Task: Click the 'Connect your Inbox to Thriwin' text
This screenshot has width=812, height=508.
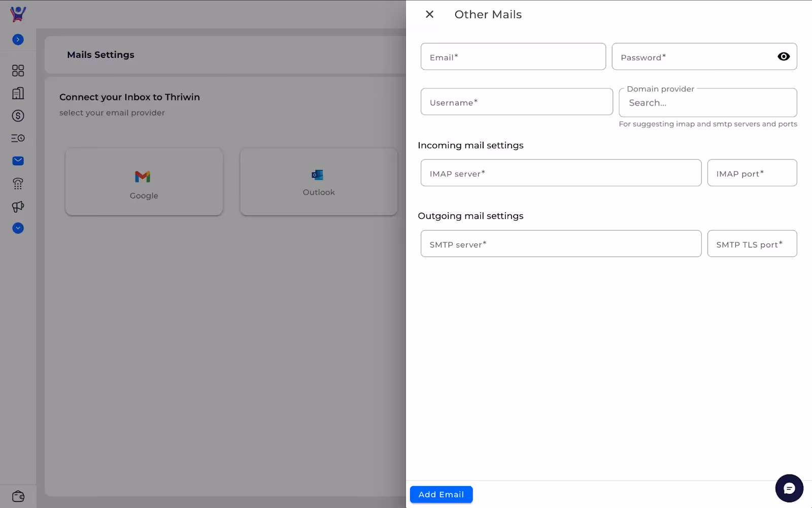Action: (129, 97)
